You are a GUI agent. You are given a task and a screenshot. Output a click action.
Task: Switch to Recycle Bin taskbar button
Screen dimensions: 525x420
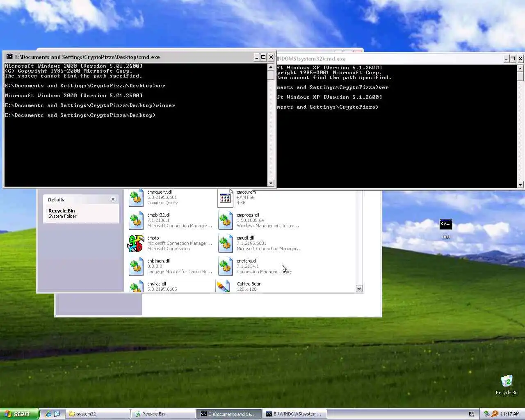(163, 414)
